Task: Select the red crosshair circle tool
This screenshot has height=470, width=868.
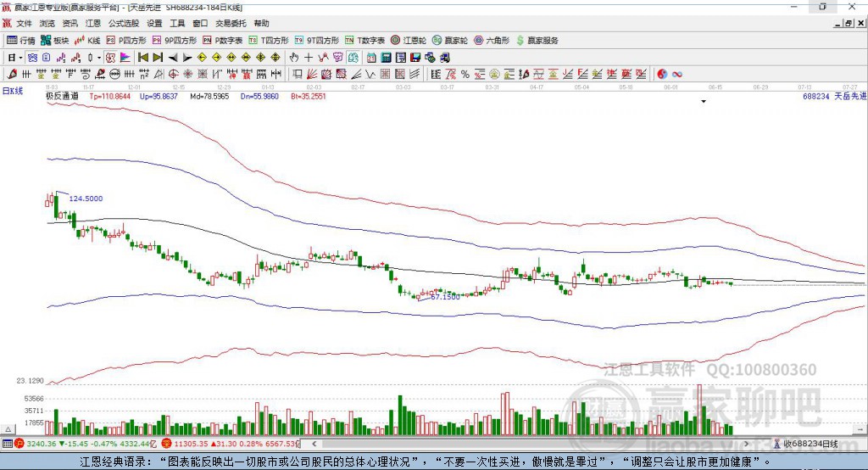Action: point(173,75)
